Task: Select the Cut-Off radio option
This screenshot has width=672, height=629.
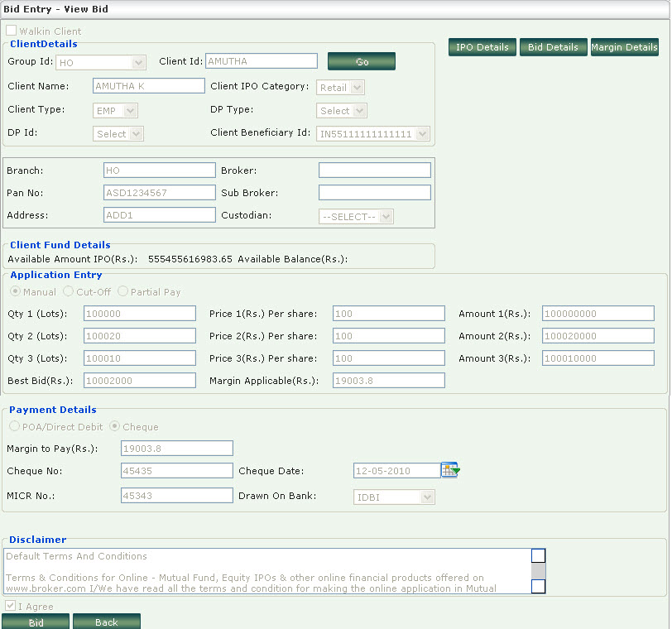Action: pyautogui.click(x=69, y=291)
